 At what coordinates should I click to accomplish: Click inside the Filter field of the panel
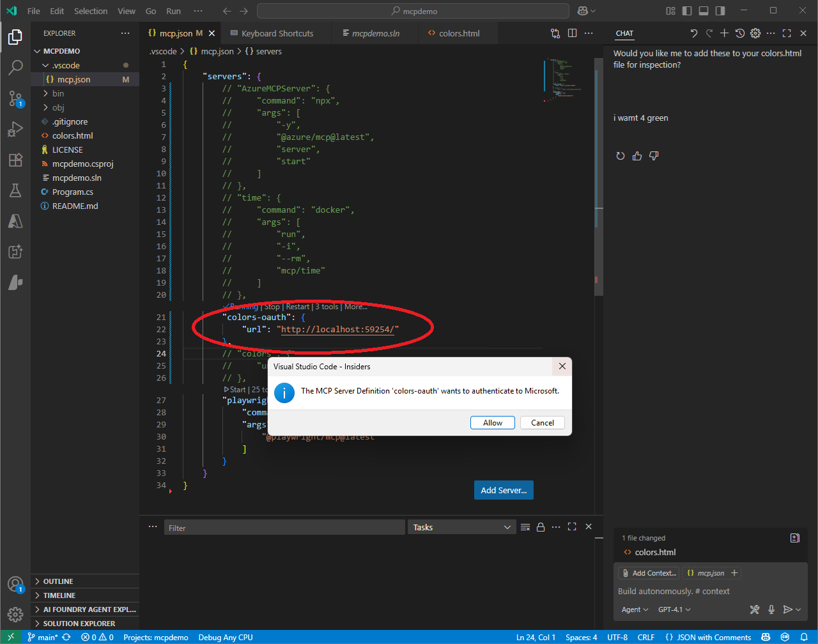284,526
